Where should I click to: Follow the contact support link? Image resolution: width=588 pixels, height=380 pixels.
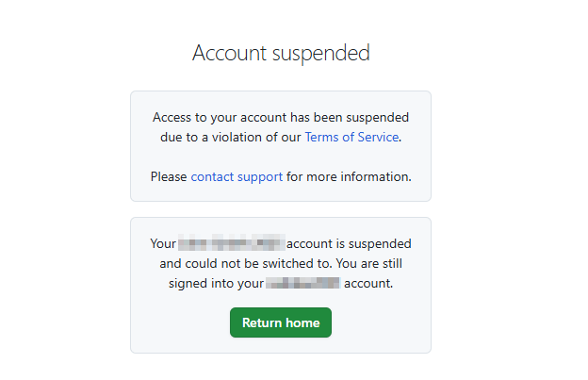(x=237, y=176)
